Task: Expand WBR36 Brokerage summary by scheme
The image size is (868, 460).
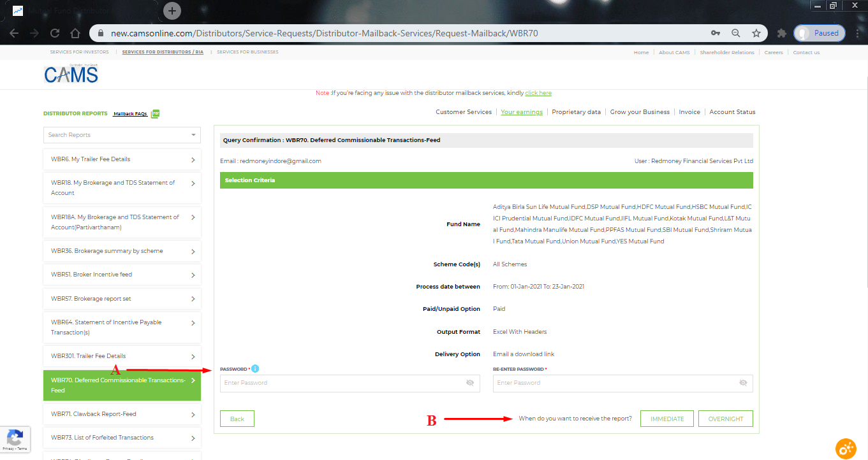Action: click(122, 251)
